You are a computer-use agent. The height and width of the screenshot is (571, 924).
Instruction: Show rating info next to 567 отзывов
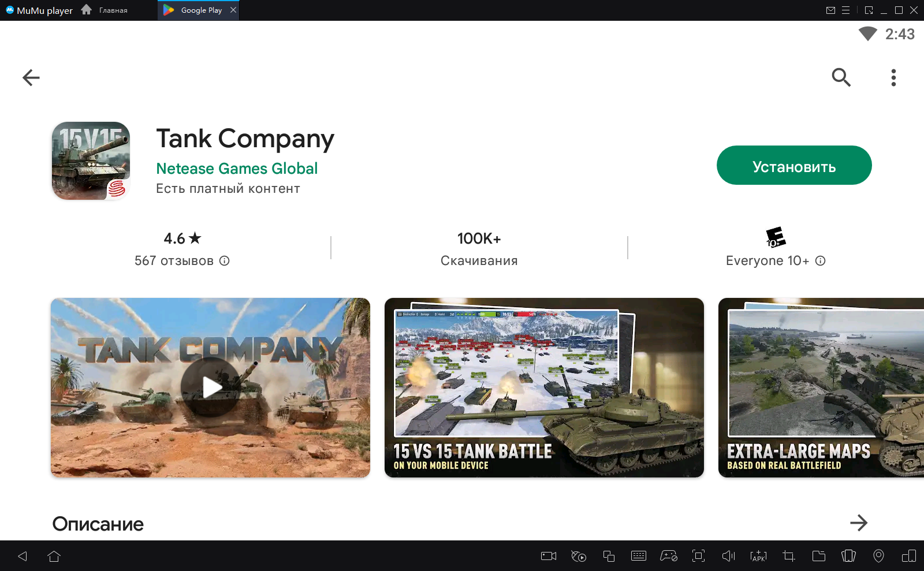coord(225,261)
